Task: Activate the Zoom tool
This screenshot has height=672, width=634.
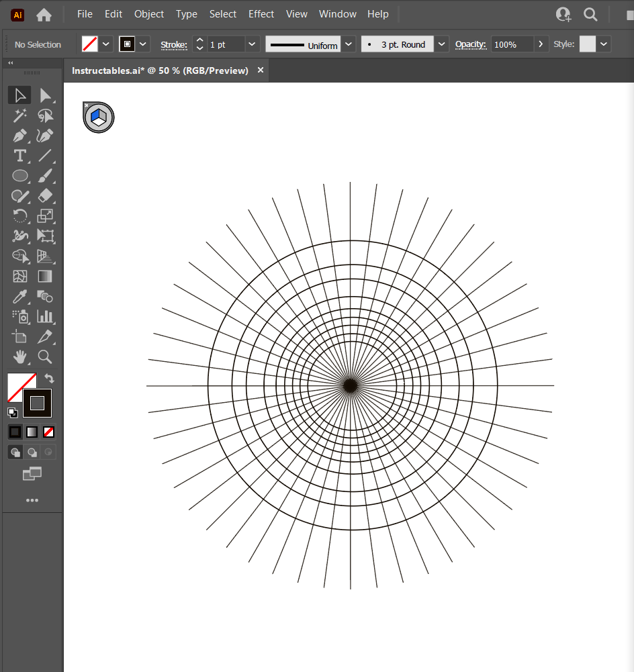Action: pyautogui.click(x=45, y=356)
